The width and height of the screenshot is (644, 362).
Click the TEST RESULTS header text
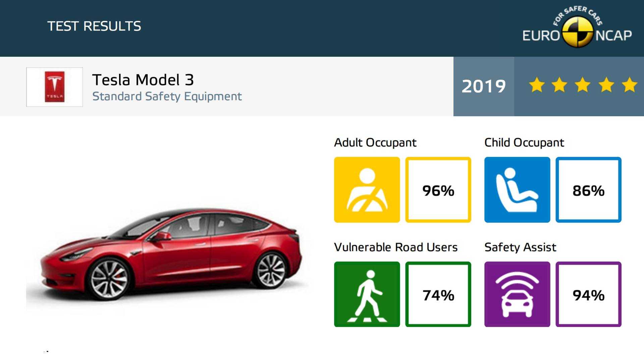coord(94,26)
